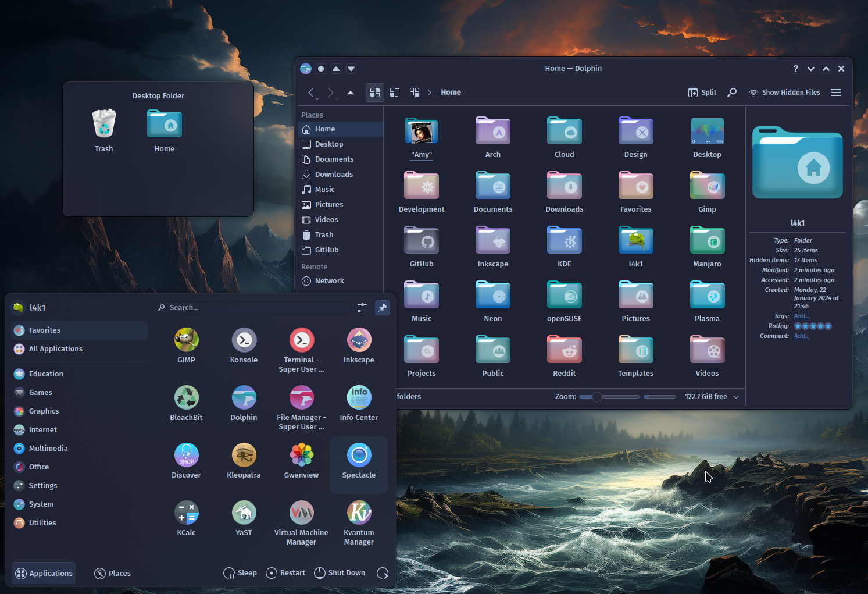The width and height of the screenshot is (868, 594).
Task: Click the Shut Down button
Action: pyautogui.click(x=340, y=573)
